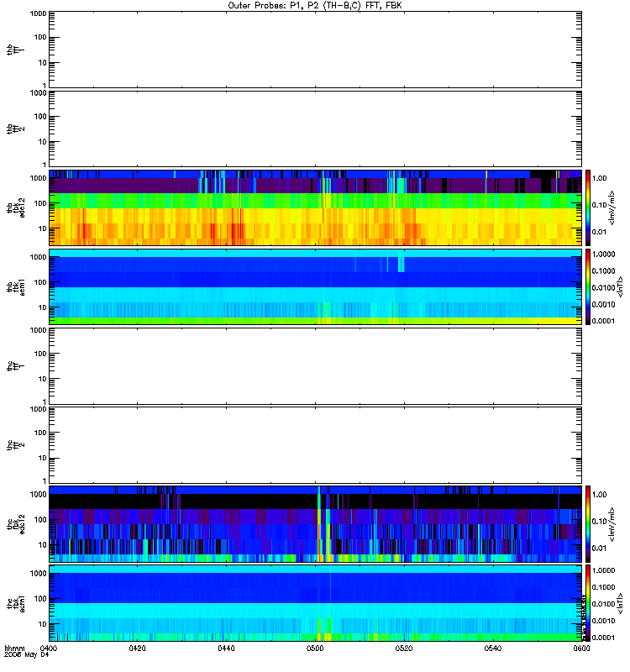The width and height of the screenshot is (630, 672).
Task: Click the 0440 time axis label
Action: click(x=226, y=648)
